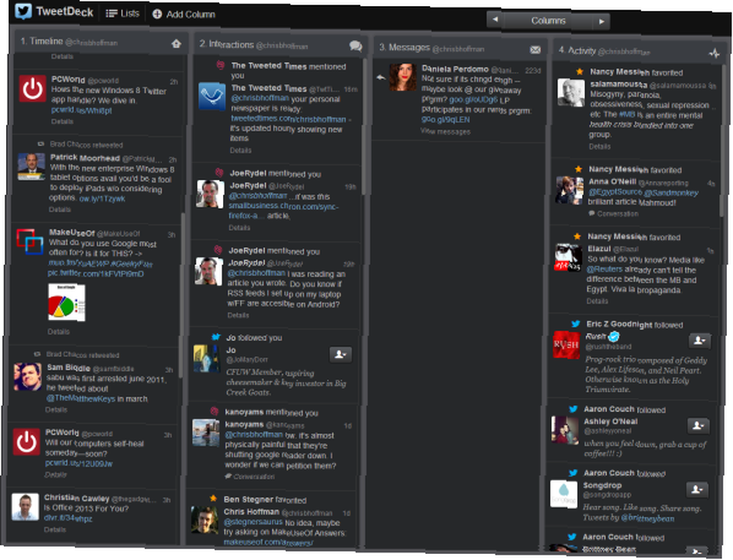This screenshot has width=733, height=560.
Task: Open @brittneybean mention in Songdrop bio
Action: (648, 518)
